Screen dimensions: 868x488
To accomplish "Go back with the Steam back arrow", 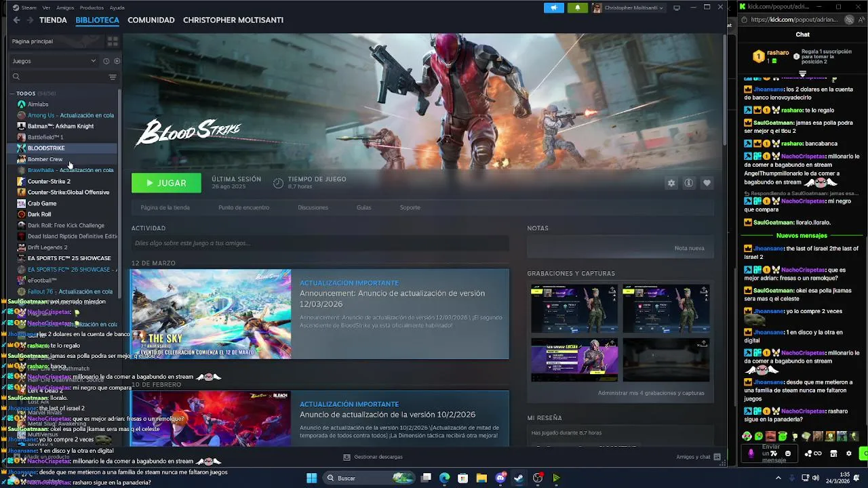I will (16, 20).
